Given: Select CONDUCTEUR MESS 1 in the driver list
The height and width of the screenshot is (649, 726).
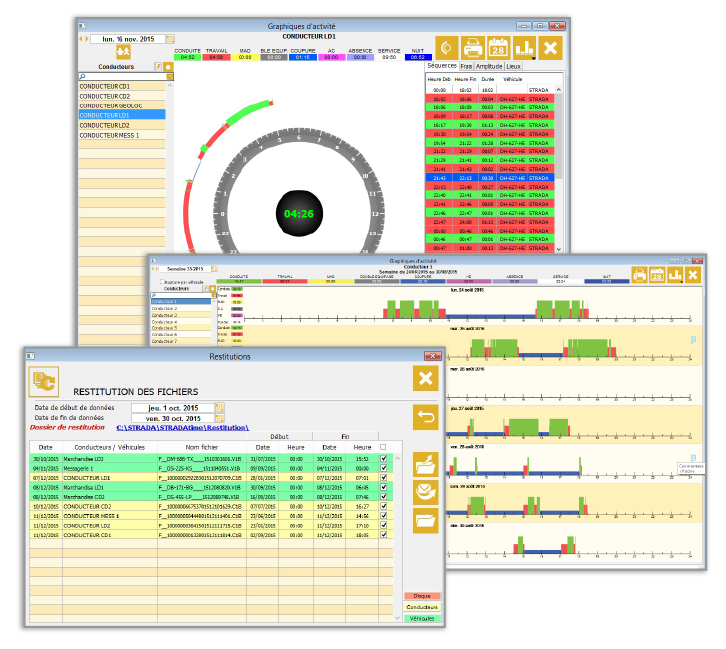Looking at the screenshot, I should 122,135.
